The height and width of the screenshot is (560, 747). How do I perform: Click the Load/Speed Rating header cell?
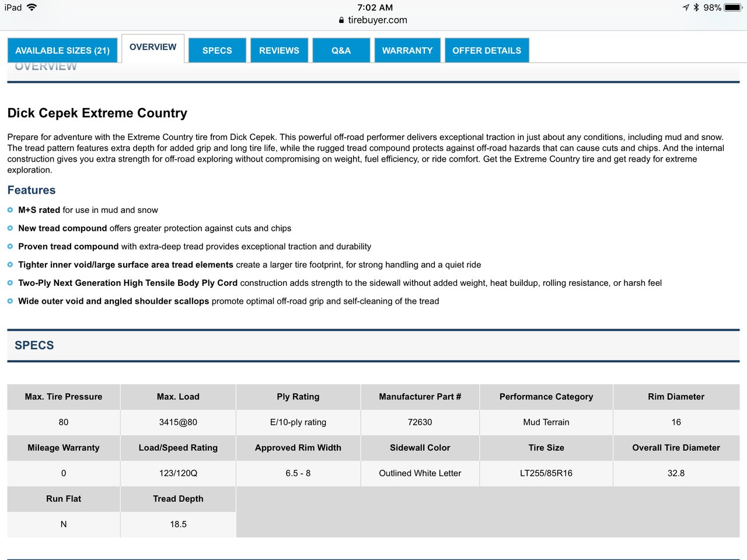pos(178,448)
